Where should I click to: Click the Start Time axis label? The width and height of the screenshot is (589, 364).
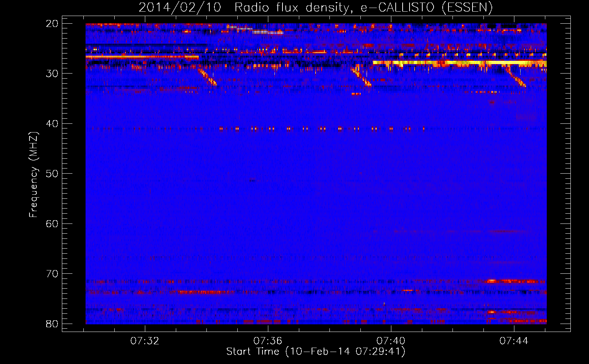[x=316, y=352]
